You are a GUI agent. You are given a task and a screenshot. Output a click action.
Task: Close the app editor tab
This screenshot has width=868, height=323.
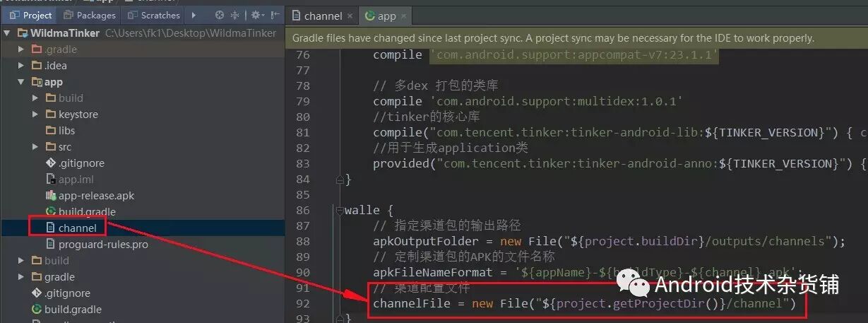pos(404,16)
